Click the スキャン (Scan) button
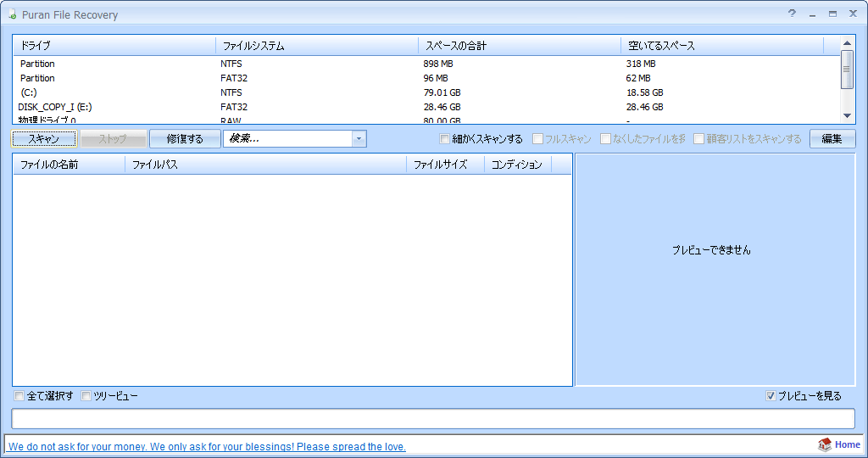This screenshot has width=868, height=458. [44, 139]
